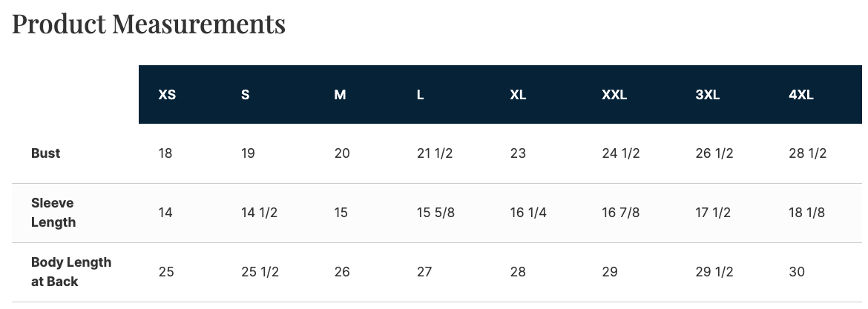
Task: Select the Sleeve Length row label
Action: click(53, 213)
